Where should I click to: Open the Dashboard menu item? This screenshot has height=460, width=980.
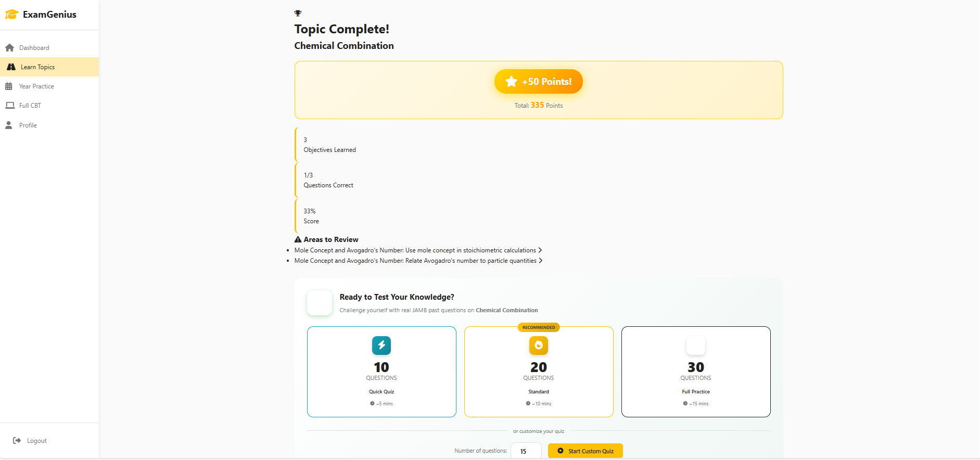tap(49, 48)
